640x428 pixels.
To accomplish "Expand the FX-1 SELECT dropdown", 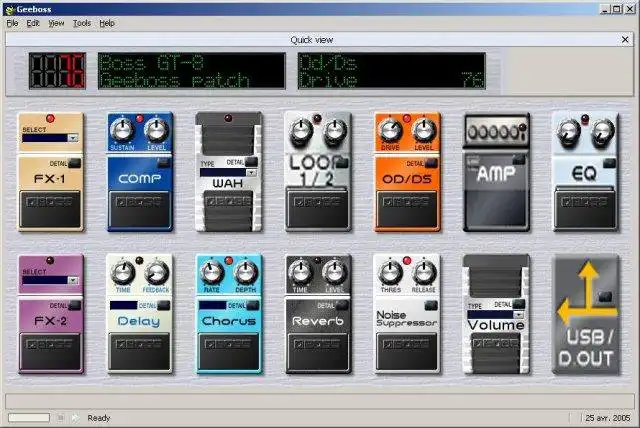I will coord(73,138).
